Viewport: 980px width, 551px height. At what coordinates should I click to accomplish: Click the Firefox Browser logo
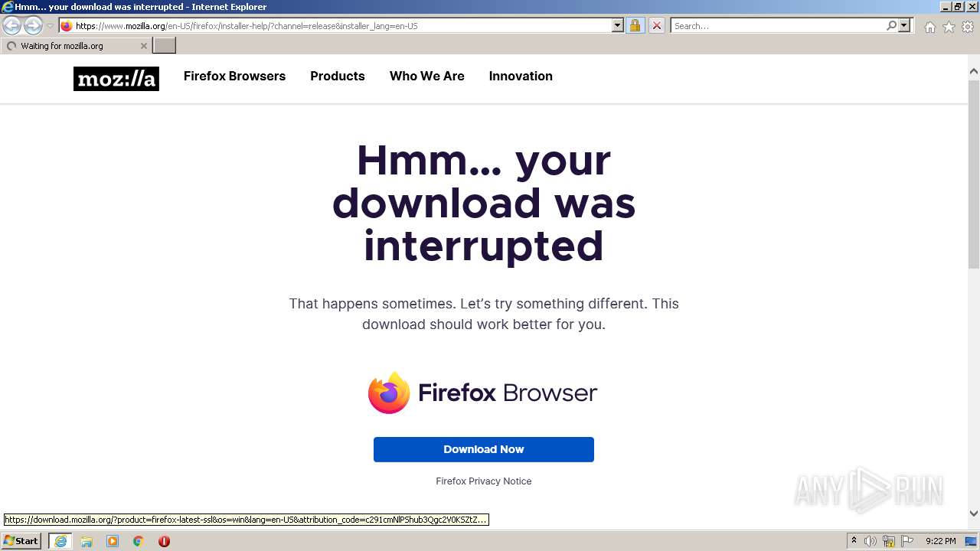[x=483, y=393]
